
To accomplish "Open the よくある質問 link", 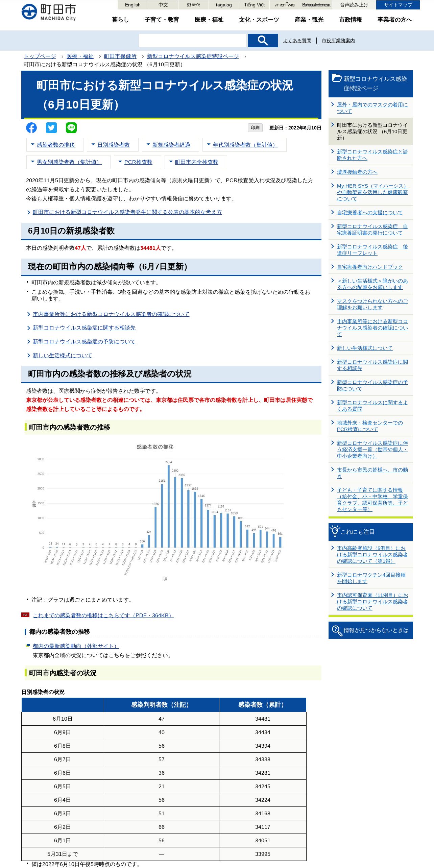I will (297, 41).
